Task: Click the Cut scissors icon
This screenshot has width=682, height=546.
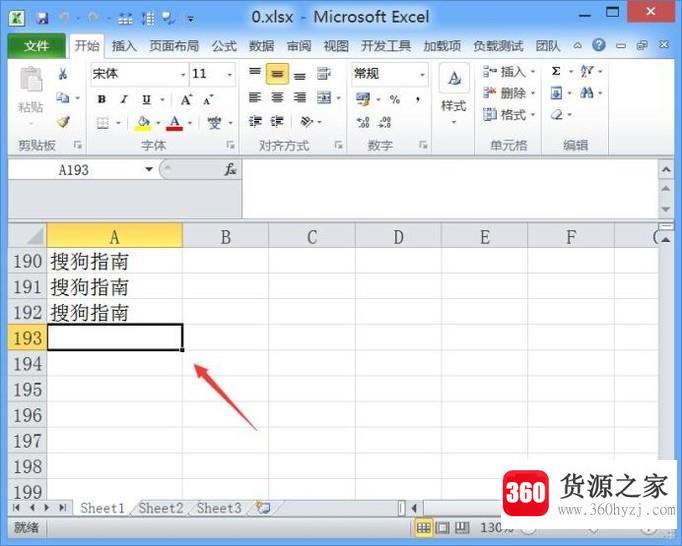Action: coord(63,74)
